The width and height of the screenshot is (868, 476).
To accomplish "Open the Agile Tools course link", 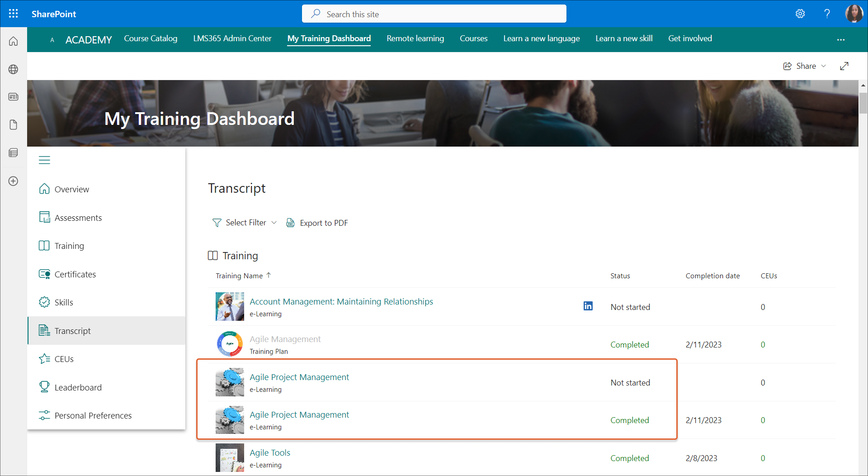I will pos(270,452).
